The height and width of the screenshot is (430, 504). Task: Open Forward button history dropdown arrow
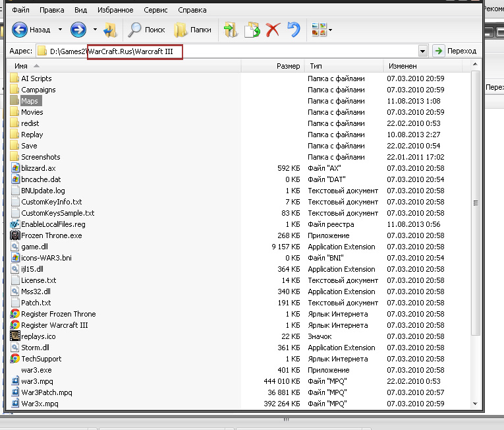pyautogui.click(x=95, y=30)
